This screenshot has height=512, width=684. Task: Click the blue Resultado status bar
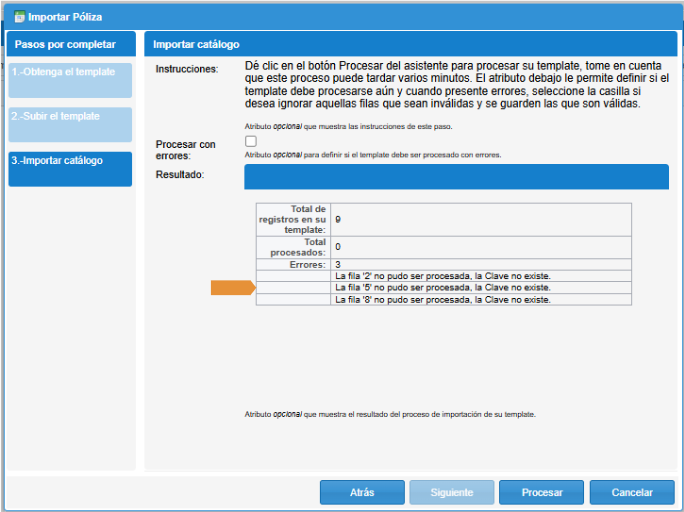point(456,177)
